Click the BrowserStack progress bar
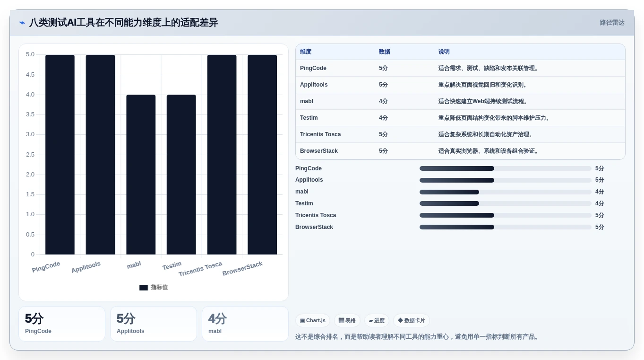644x360 pixels. click(506, 227)
